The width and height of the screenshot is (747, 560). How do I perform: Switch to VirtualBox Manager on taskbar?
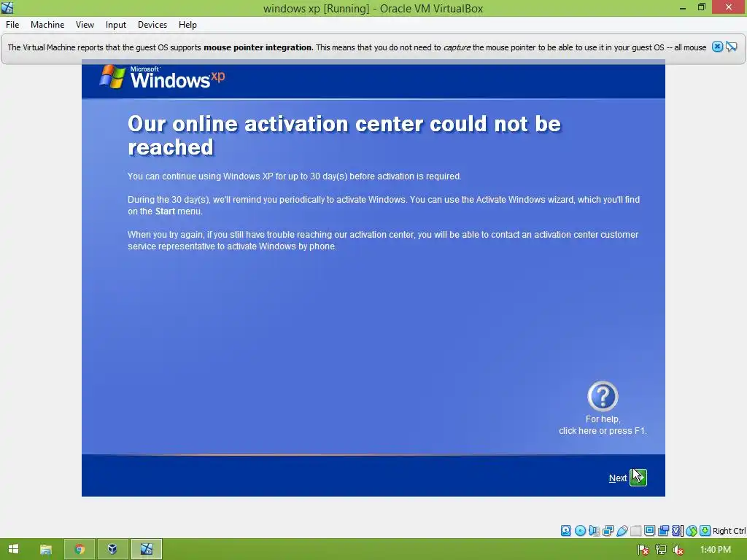tap(112, 549)
